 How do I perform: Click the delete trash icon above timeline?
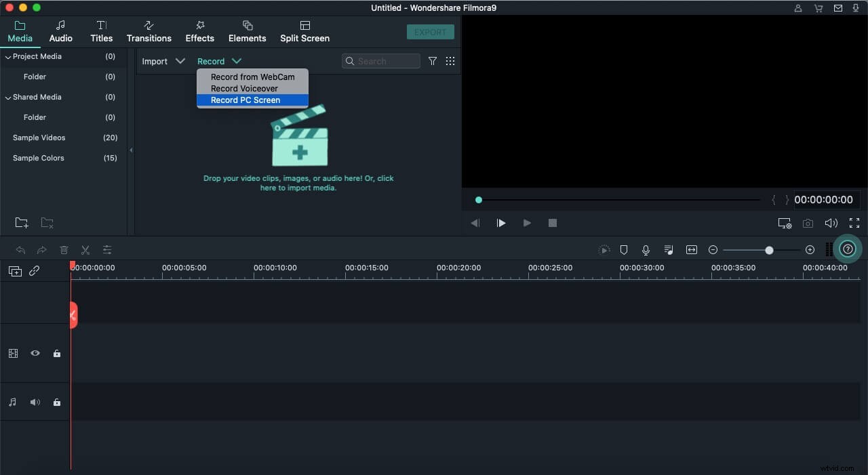coord(64,249)
